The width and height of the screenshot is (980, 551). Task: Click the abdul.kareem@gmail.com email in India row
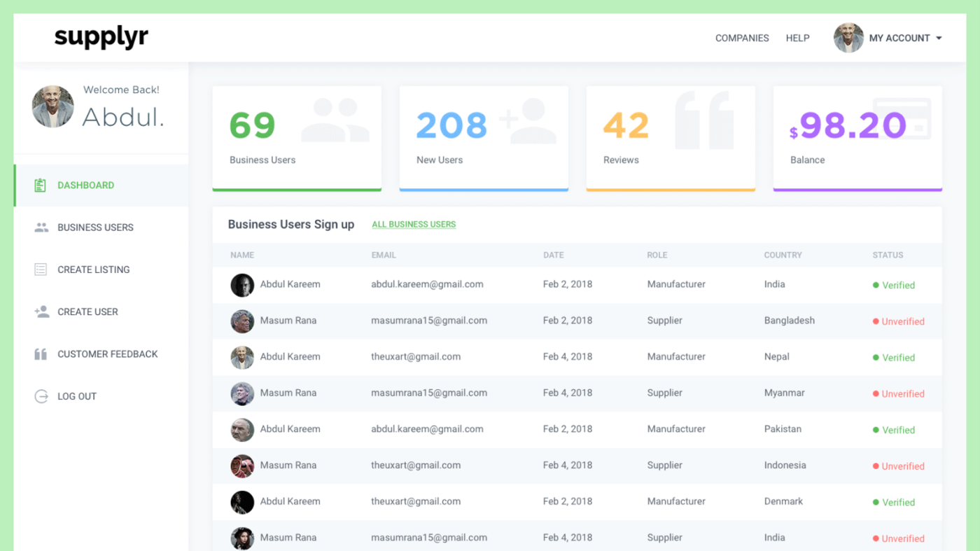[427, 284]
